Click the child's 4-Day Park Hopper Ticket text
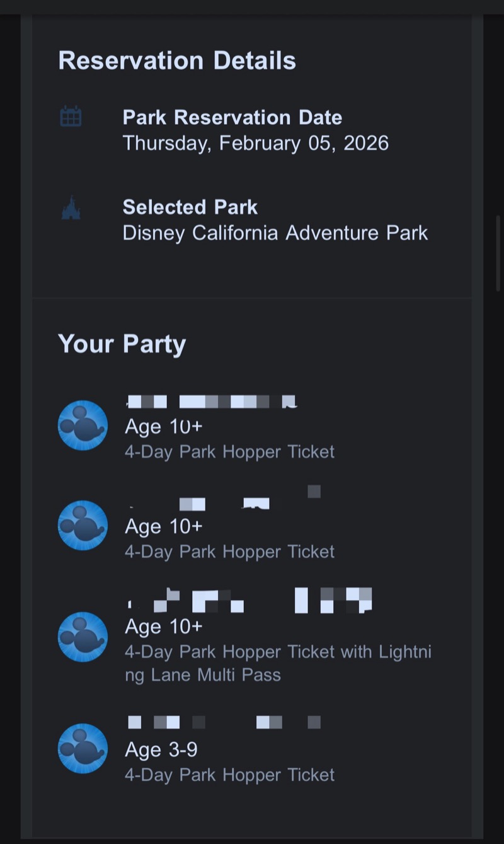This screenshot has height=844, width=504. (230, 775)
